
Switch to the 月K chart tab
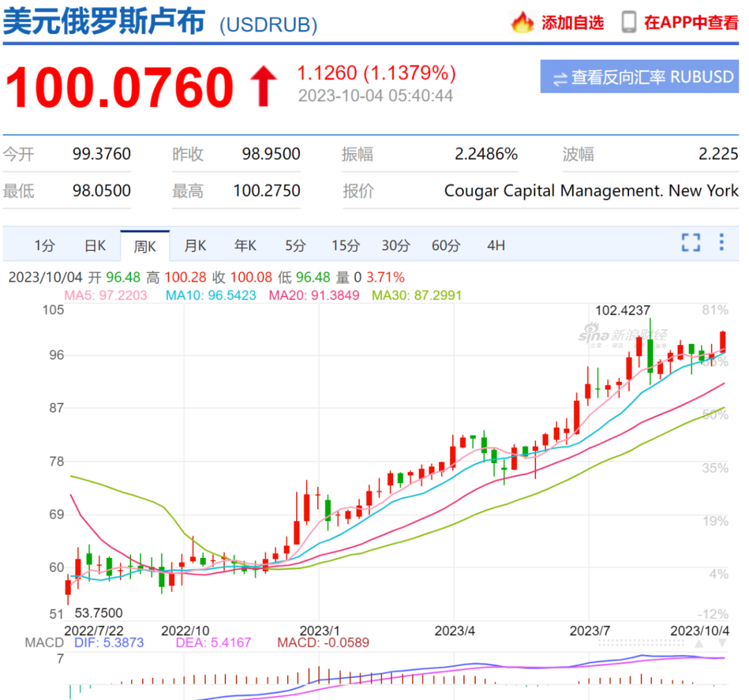tap(195, 246)
